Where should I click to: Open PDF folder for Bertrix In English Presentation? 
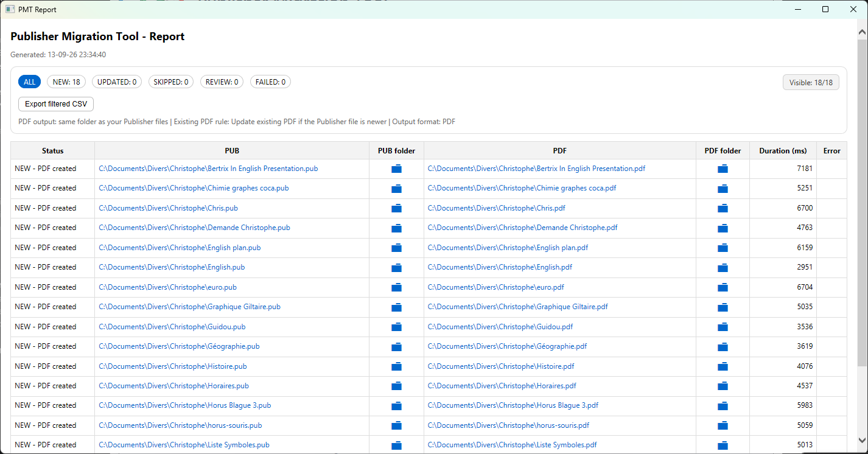pyautogui.click(x=723, y=169)
